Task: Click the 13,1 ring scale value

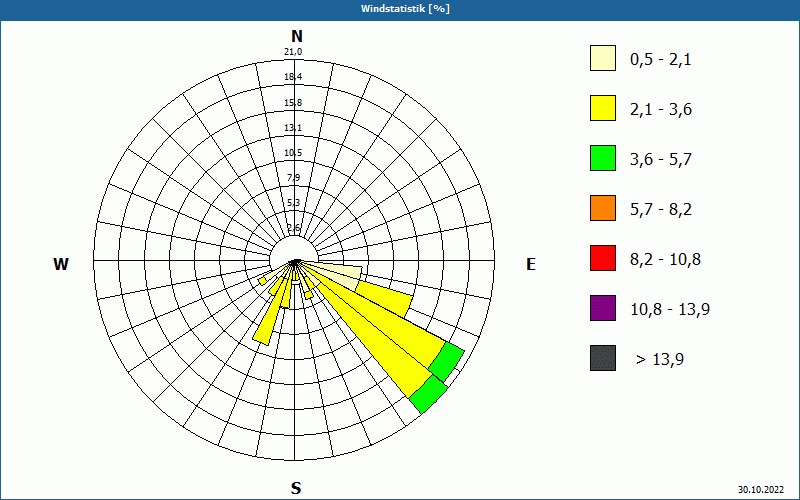Action: 293,128
